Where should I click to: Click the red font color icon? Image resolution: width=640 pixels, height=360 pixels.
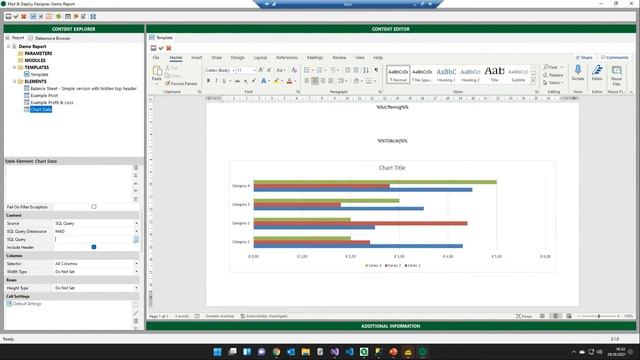pos(289,81)
